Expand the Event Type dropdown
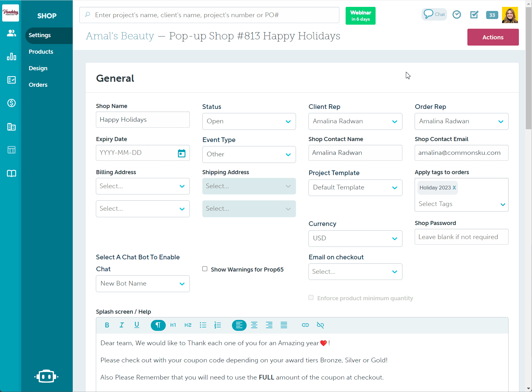Image resolution: width=532 pixels, height=392 pixels. [249, 154]
